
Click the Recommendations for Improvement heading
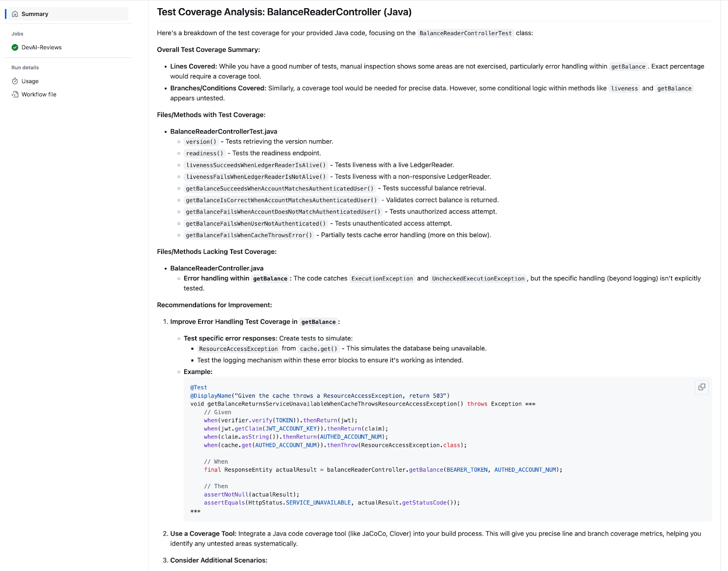tap(214, 305)
